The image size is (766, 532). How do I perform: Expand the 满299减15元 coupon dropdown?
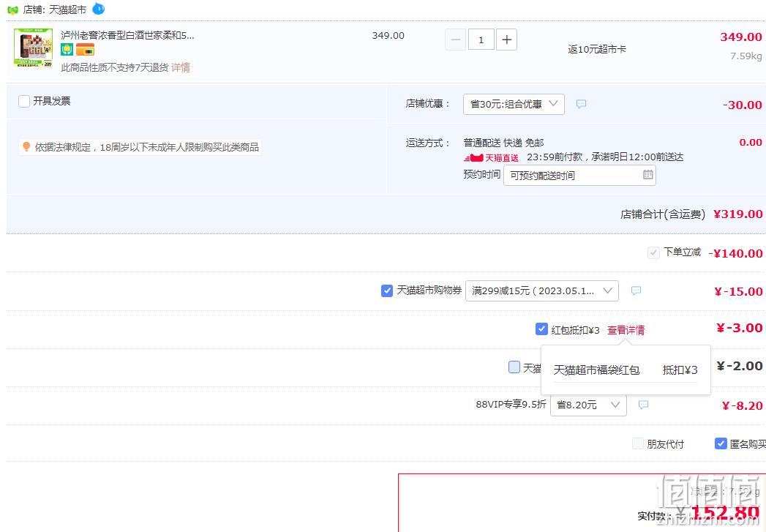click(542, 291)
